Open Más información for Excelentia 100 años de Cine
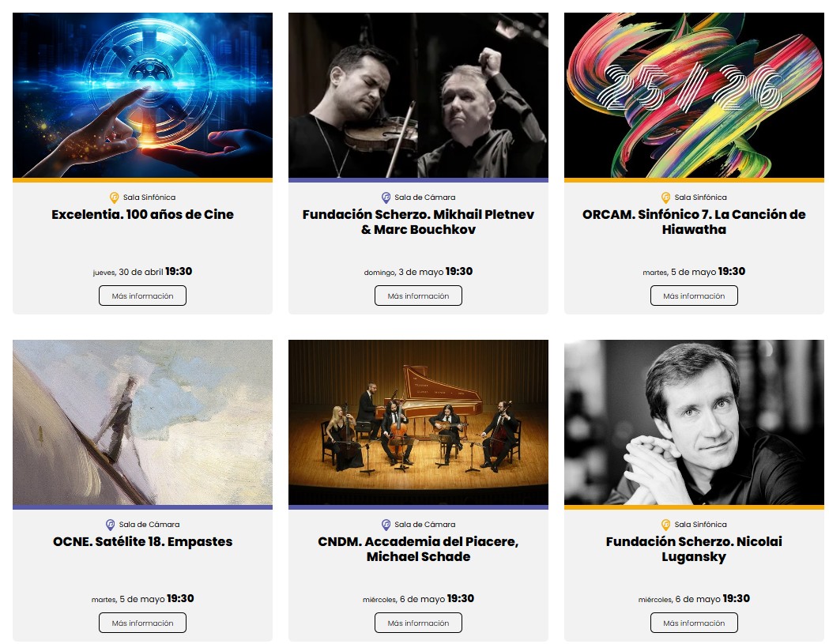The height and width of the screenshot is (644, 829). pyautogui.click(x=143, y=296)
